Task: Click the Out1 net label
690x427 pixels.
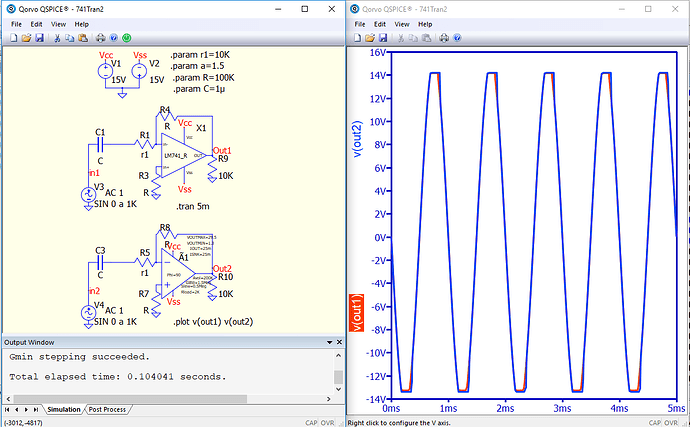Action: (222, 151)
